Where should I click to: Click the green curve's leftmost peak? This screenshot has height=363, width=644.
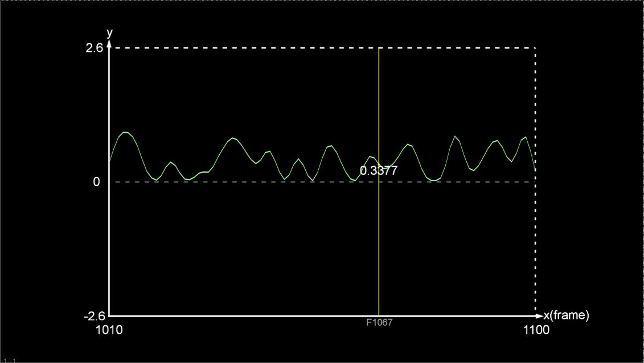pyautogui.click(x=125, y=132)
